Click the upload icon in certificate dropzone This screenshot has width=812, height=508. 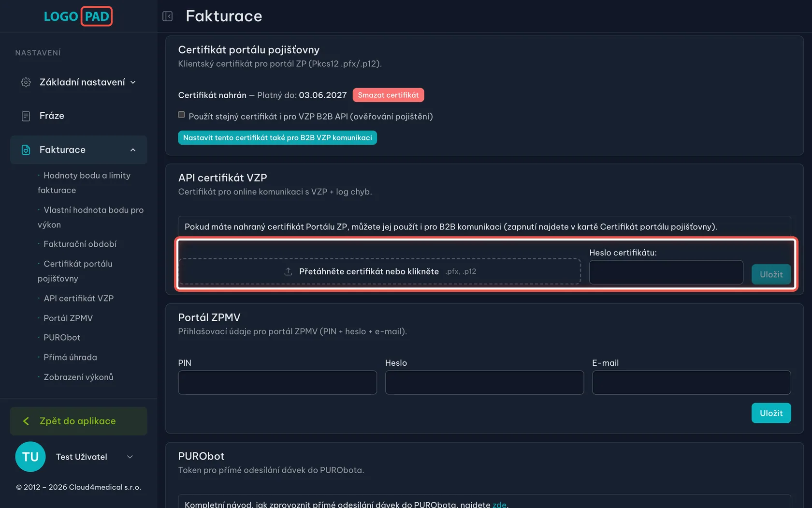tap(288, 271)
